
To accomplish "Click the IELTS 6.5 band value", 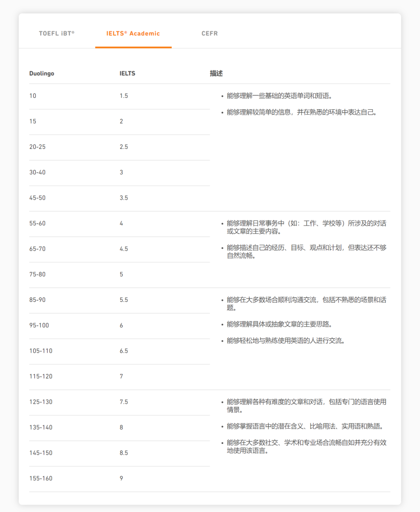I will (124, 351).
